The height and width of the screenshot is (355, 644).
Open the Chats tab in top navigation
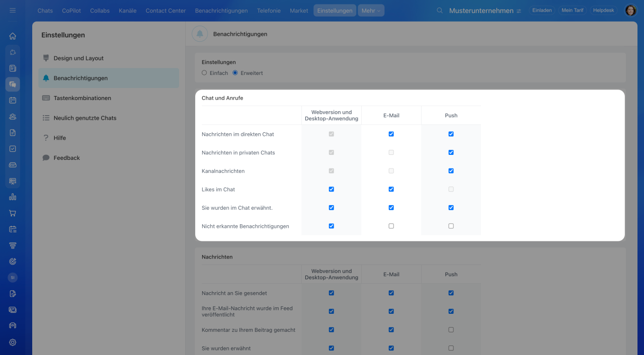coord(45,11)
